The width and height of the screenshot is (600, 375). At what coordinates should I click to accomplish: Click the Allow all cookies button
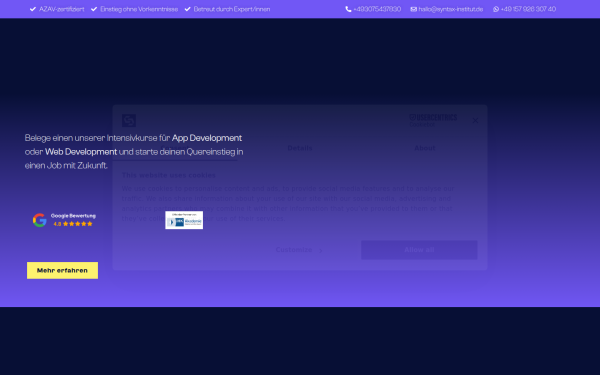(419, 250)
